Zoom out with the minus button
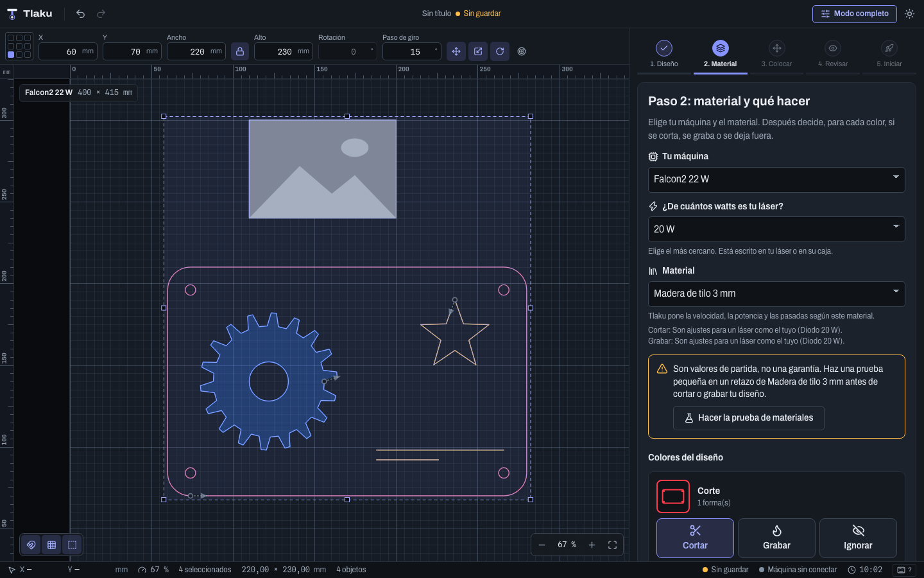 pyautogui.click(x=542, y=545)
